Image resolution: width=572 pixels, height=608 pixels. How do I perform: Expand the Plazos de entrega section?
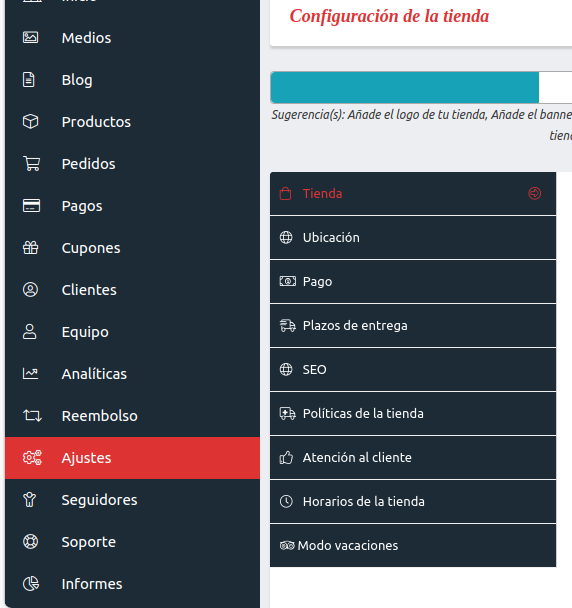[413, 325]
